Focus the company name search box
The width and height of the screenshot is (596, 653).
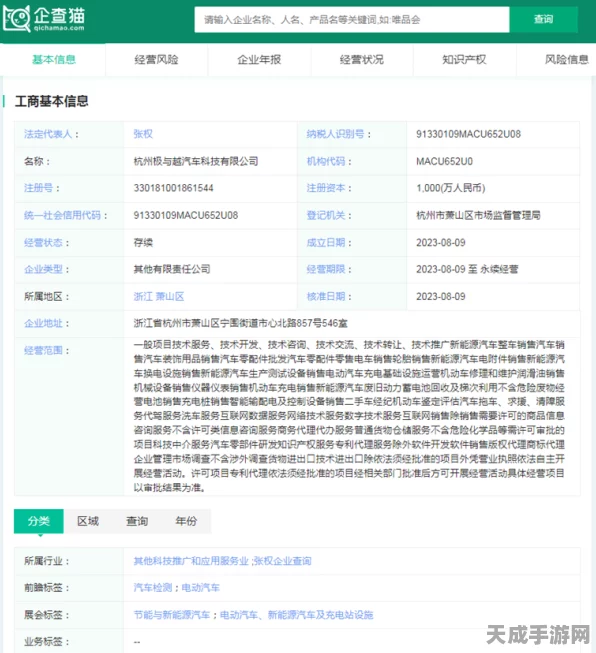tap(352, 19)
